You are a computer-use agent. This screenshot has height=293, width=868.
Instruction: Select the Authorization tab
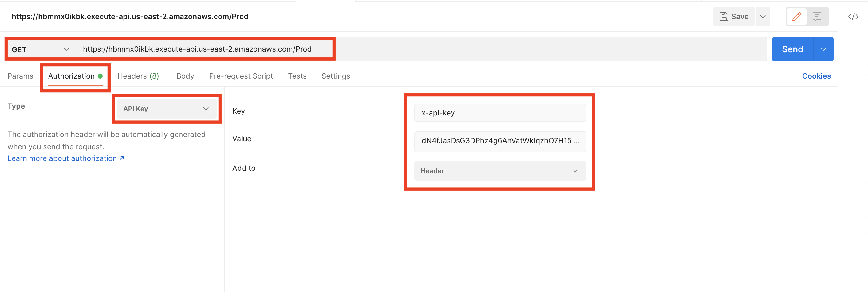coord(71,76)
